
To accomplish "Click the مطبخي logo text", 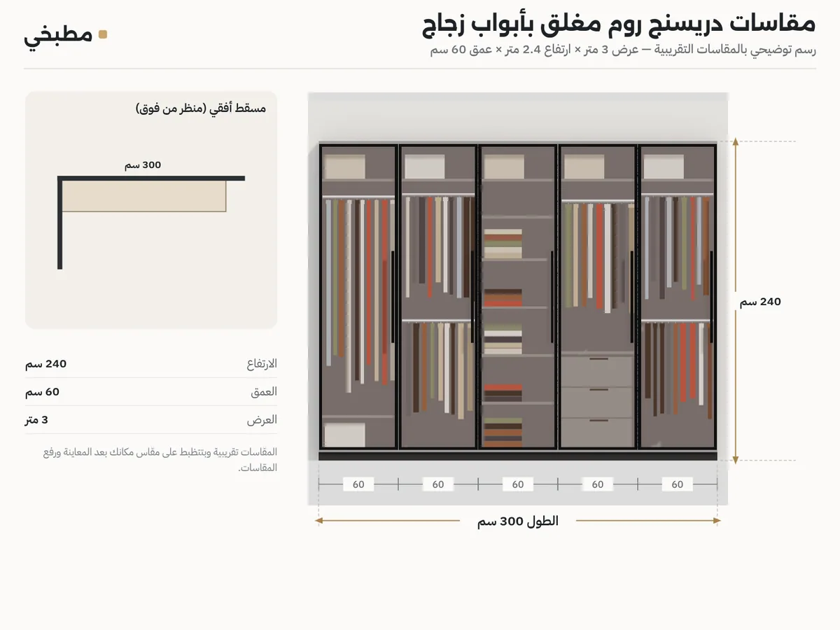I will coord(58,35).
